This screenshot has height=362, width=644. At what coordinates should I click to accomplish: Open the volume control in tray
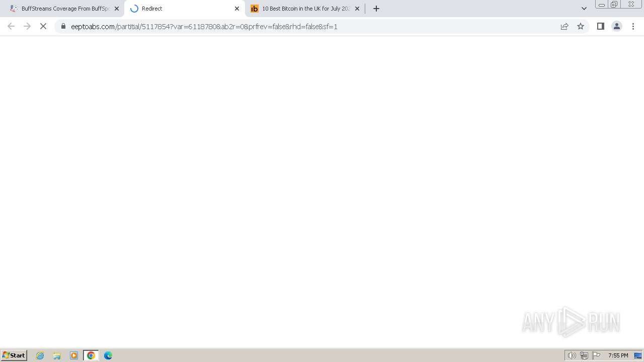point(572,355)
